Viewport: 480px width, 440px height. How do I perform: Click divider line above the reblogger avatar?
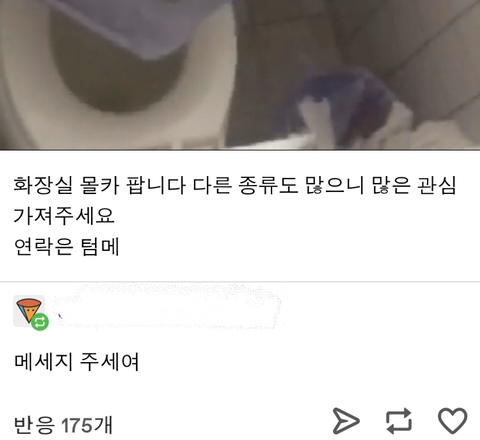[x=240, y=282]
